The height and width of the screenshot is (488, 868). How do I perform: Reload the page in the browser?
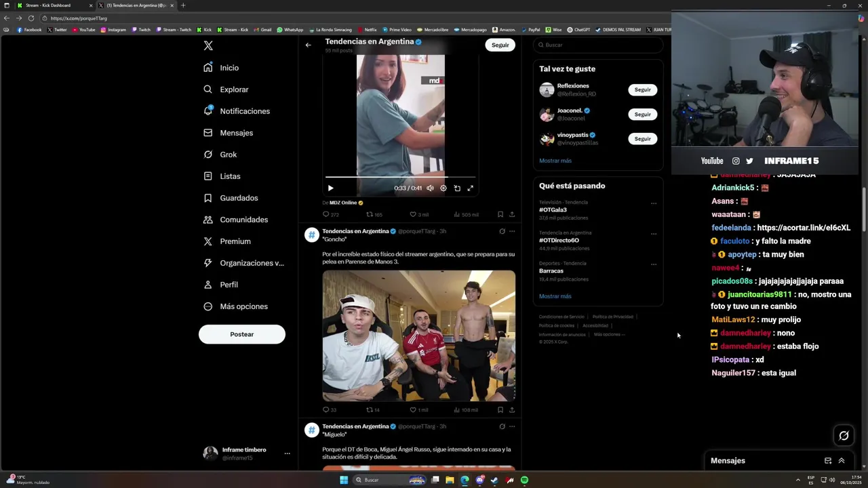[31, 18]
